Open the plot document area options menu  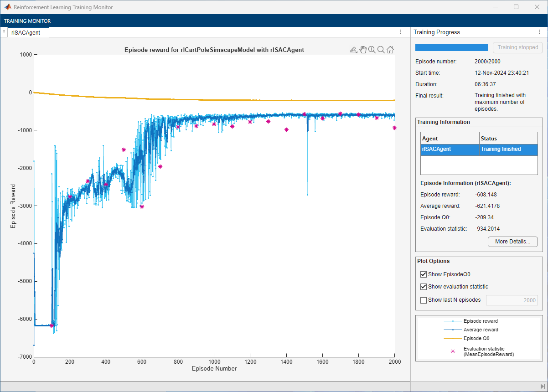(401, 32)
